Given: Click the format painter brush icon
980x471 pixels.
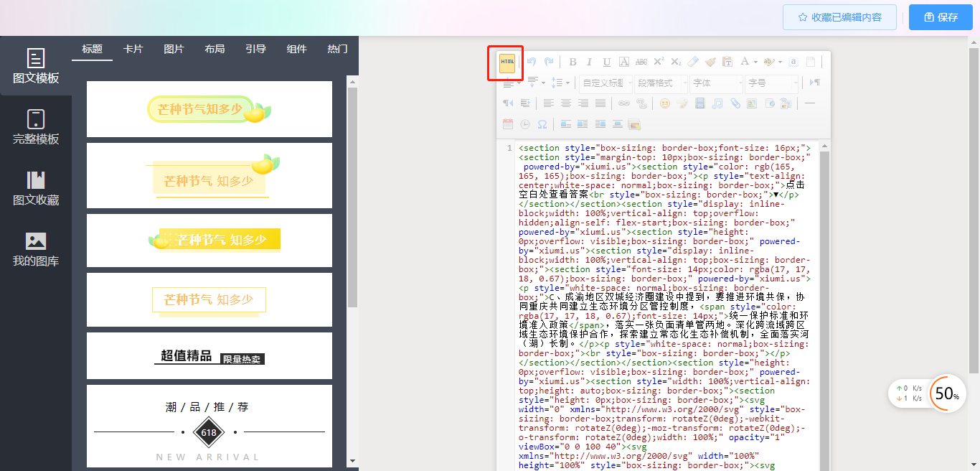Looking at the screenshot, I should click(710, 62).
